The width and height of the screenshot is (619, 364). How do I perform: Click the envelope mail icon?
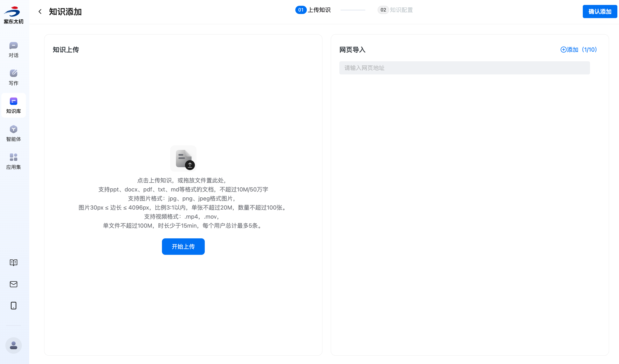[14, 284]
